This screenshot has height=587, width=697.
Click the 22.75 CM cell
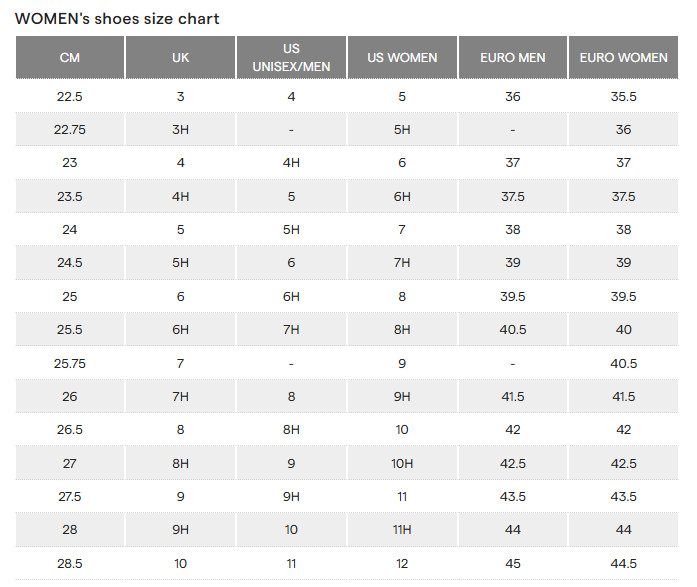coord(70,129)
